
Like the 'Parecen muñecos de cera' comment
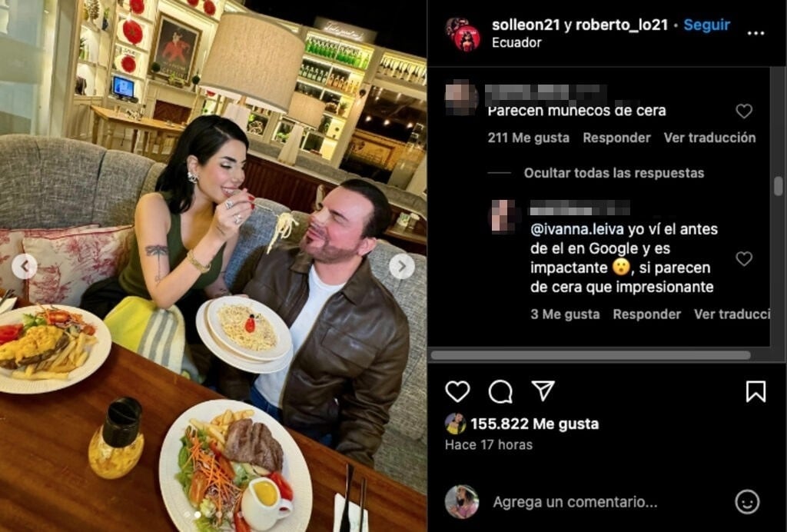(x=744, y=111)
